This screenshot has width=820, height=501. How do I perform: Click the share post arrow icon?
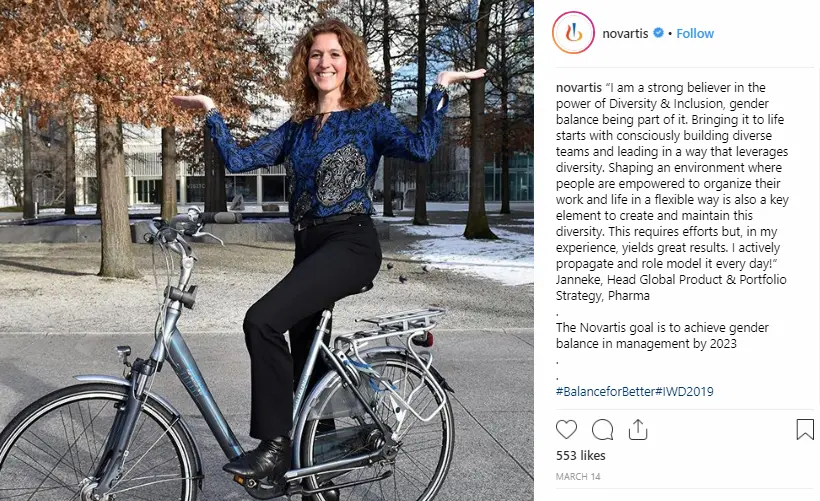pyautogui.click(x=637, y=429)
